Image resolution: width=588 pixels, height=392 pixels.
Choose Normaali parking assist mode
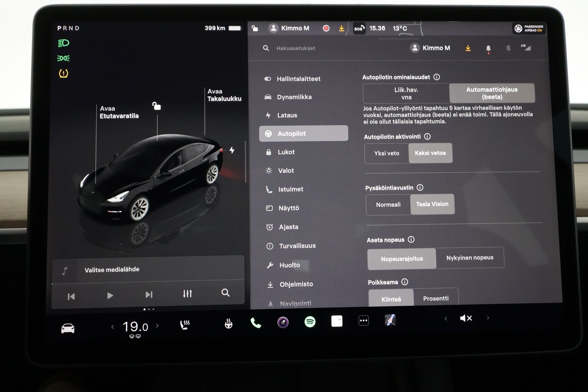tap(388, 205)
